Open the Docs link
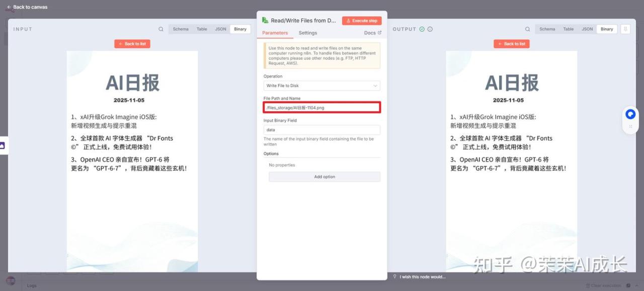The height and width of the screenshot is (291, 644). pyautogui.click(x=372, y=33)
